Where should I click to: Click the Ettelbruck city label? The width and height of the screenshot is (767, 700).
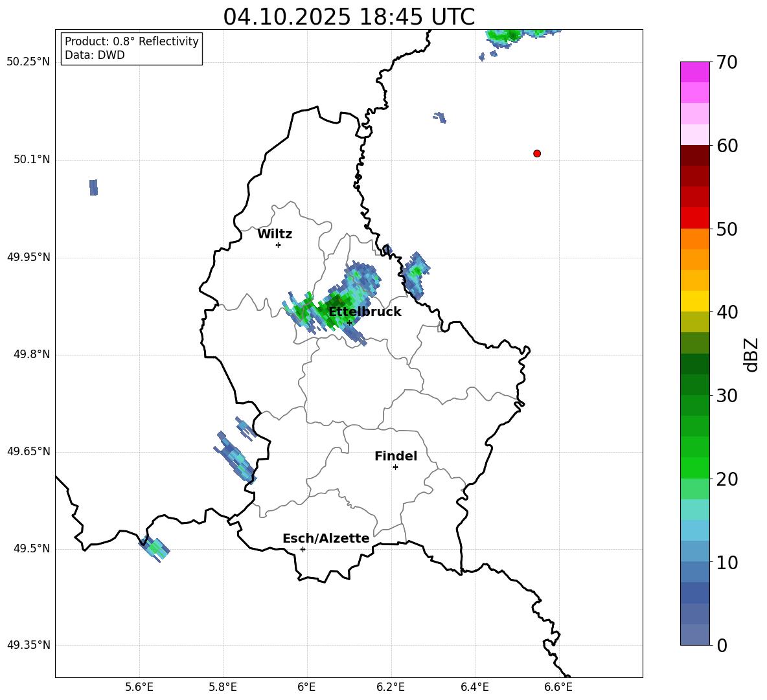(365, 312)
